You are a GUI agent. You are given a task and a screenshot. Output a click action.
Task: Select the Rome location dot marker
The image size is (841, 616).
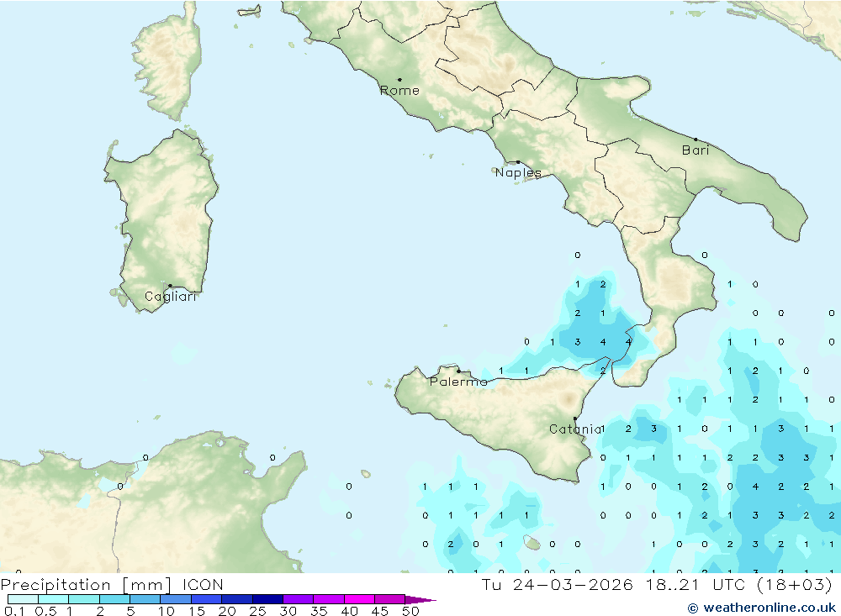click(399, 80)
